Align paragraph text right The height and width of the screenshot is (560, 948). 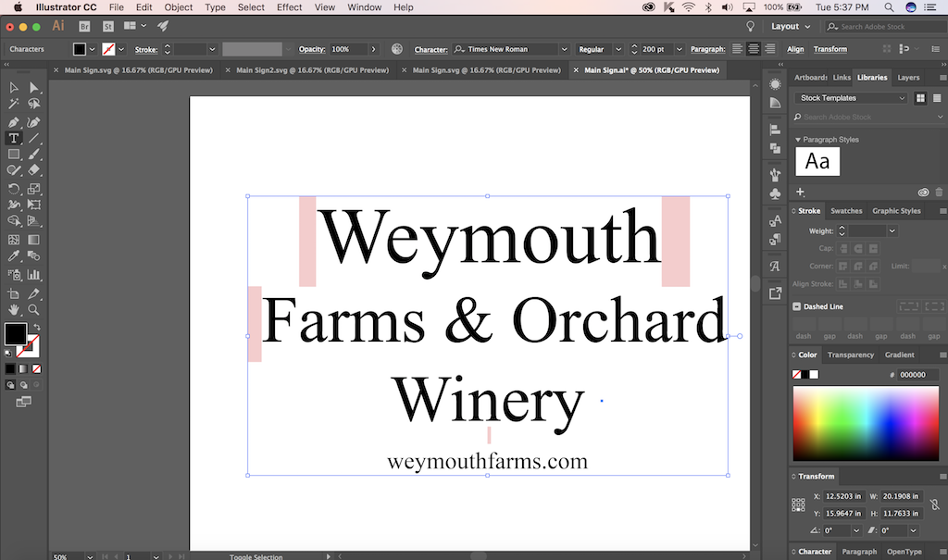coord(769,49)
